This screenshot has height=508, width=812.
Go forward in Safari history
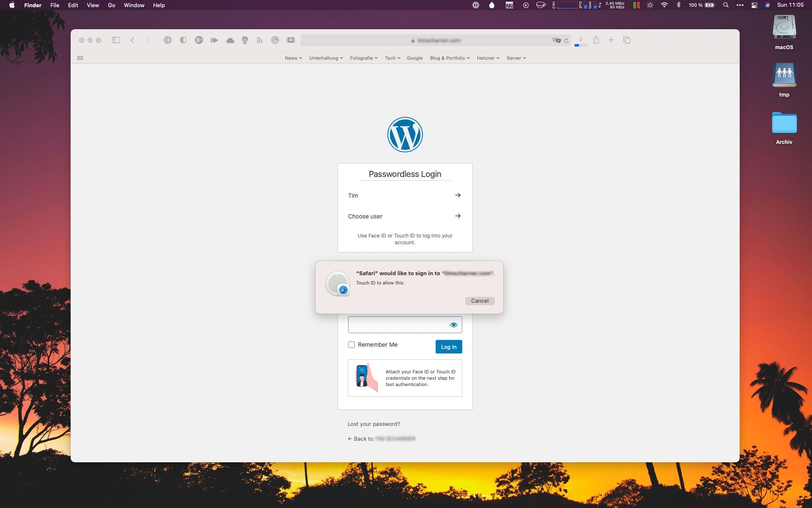click(x=147, y=40)
